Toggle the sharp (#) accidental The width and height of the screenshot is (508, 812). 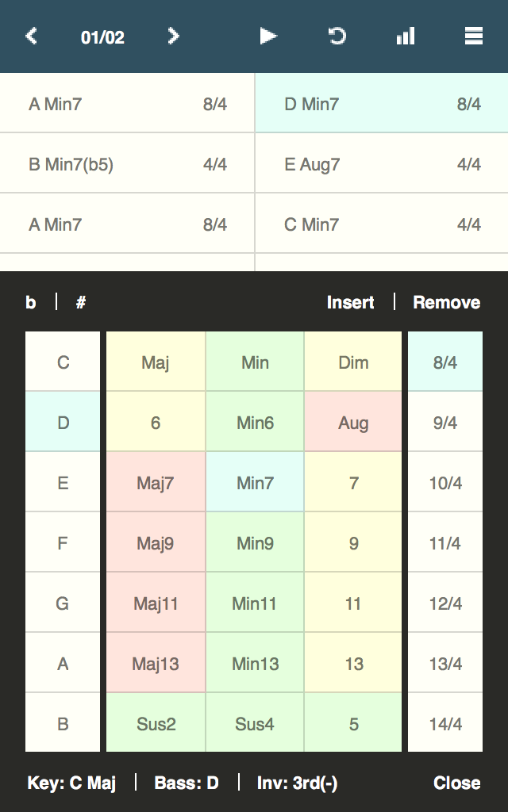tap(81, 302)
